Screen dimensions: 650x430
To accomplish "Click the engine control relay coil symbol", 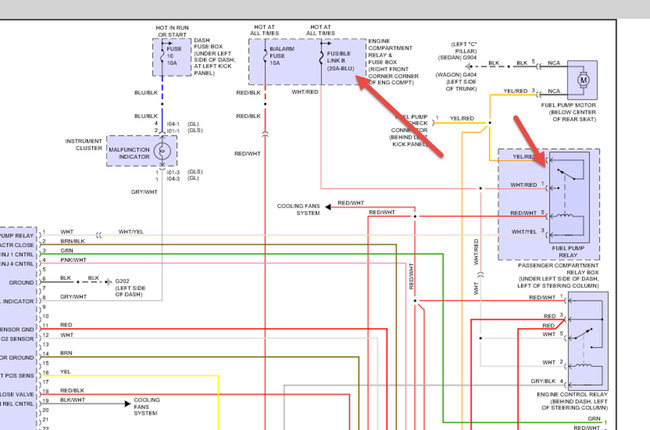I will (x=582, y=365).
